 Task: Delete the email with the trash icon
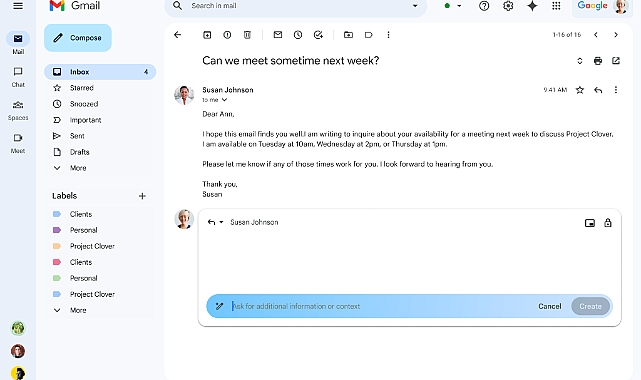247,35
